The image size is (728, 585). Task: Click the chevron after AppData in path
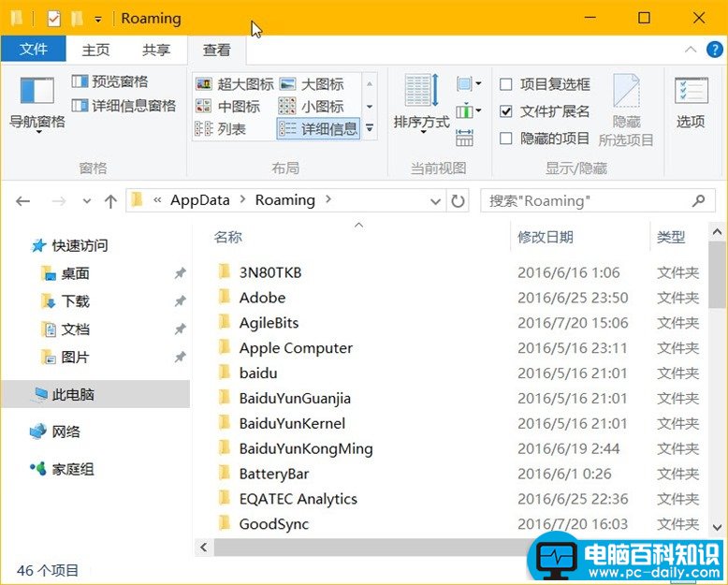click(242, 199)
